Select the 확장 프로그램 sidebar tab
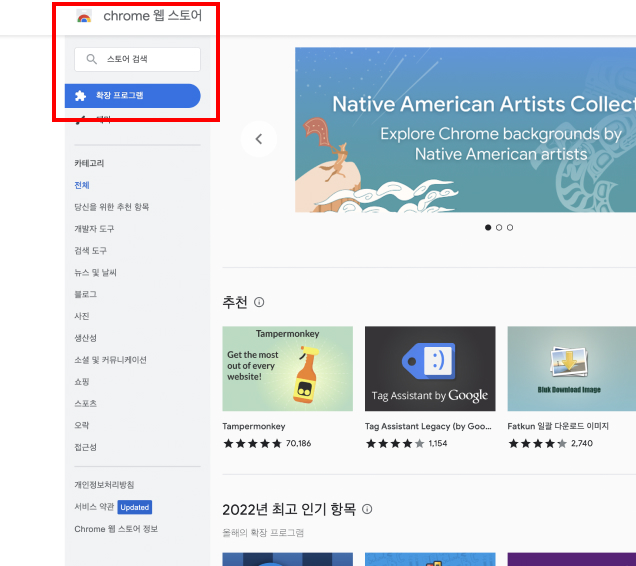The width and height of the screenshot is (636, 566). [133, 96]
